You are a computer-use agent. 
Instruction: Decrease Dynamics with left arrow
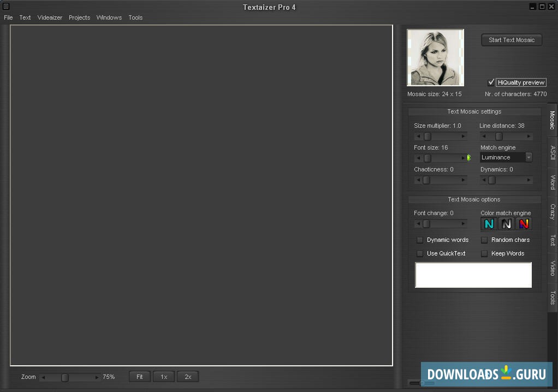(x=484, y=180)
